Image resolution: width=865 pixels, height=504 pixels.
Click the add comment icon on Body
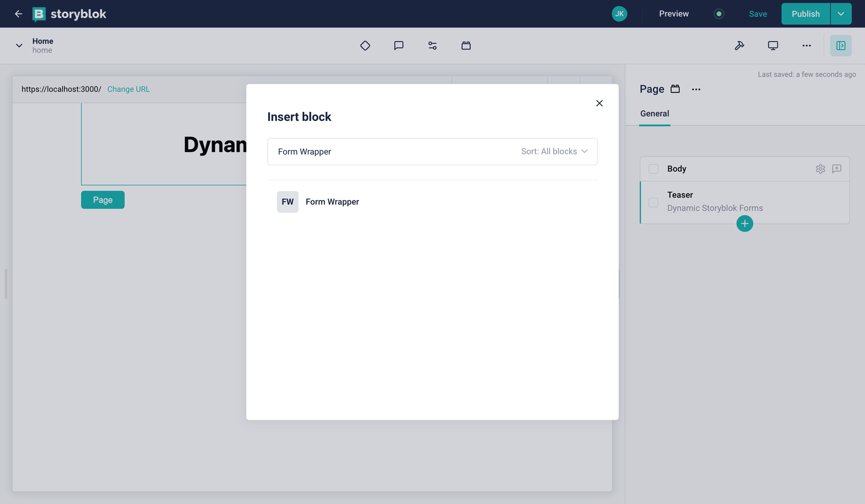836,169
